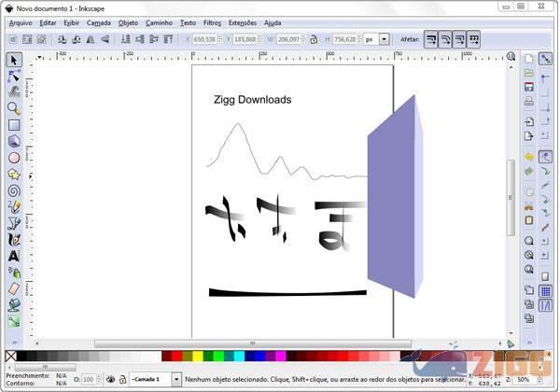Viewport: 560px width, 392px height.
Task: Toggle the current layer lock
Action: (x=122, y=379)
